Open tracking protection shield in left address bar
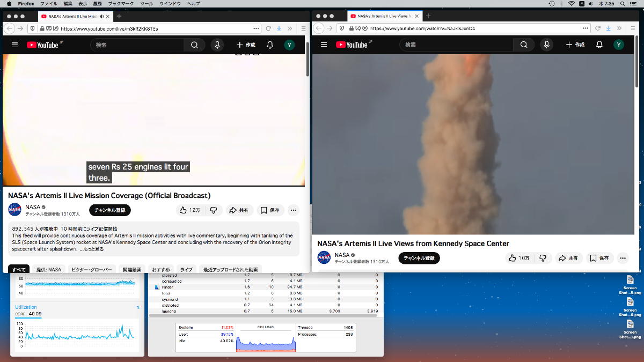This screenshot has width=644, height=362. [x=33, y=28]
